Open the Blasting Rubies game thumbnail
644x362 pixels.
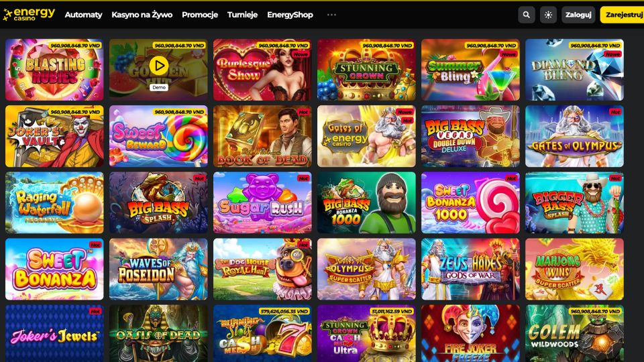[54, 70]
